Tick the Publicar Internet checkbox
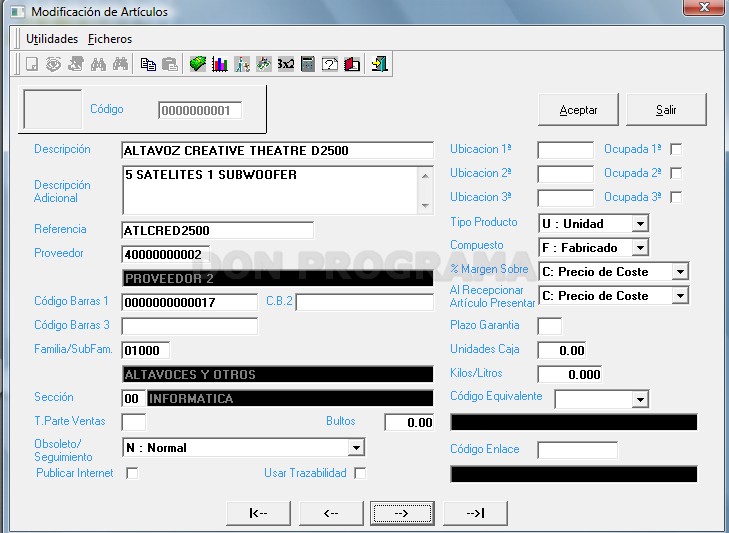Screen dimensions: 729x533 pos(132,473)
